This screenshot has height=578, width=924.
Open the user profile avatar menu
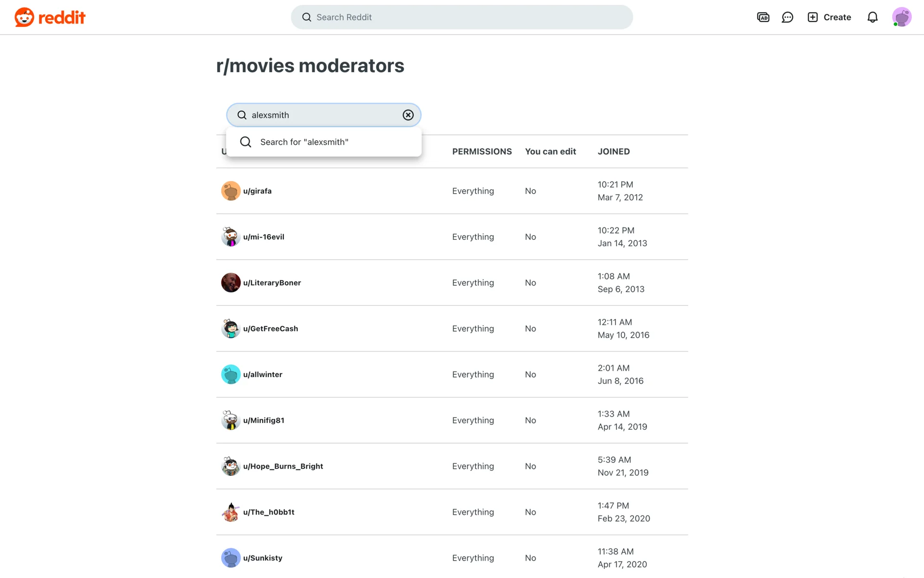pyautogui.click(x=901, y=17)
